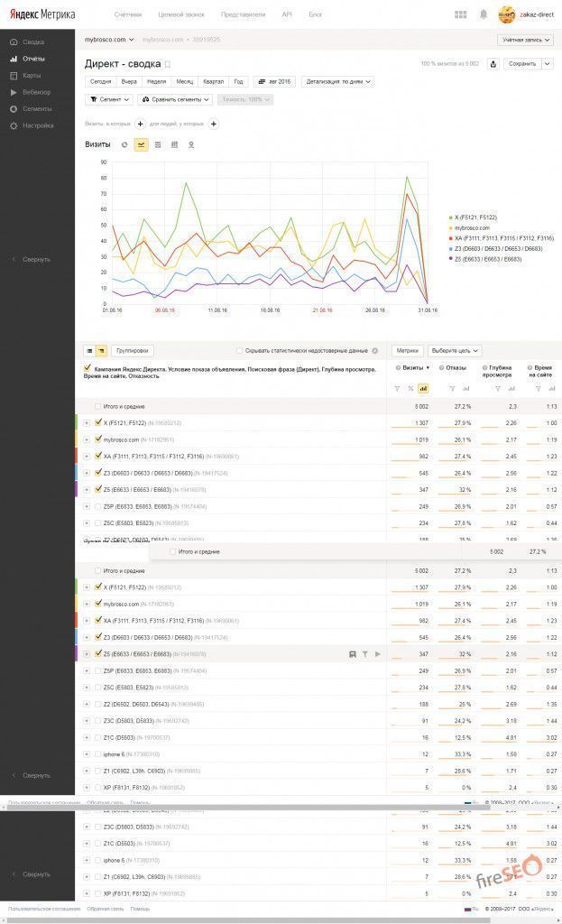This screenshot has height=924, width=562.
Task: Open the 'Выберите цель' dropdown
Action: pyautogui.click(x=454, y=351)
